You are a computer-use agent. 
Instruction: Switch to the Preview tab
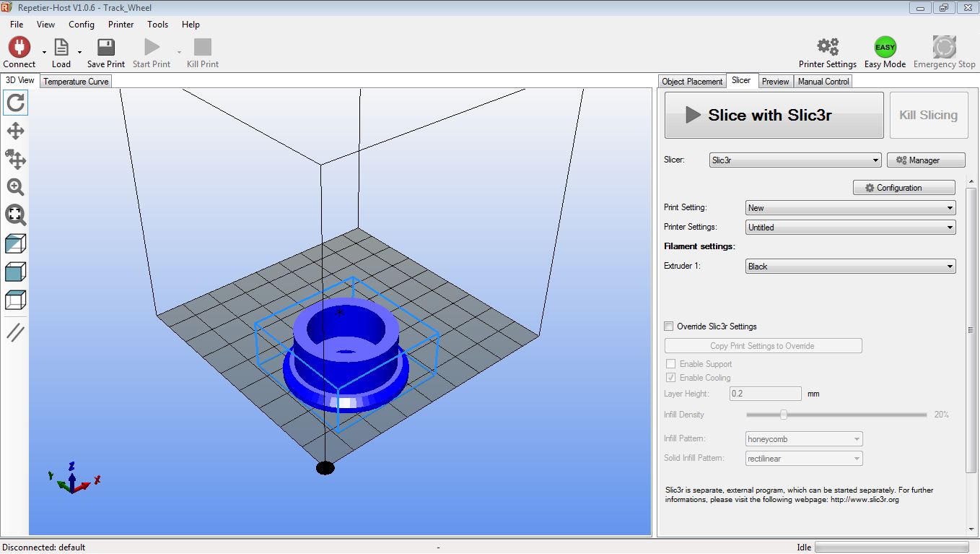(775, 82)
